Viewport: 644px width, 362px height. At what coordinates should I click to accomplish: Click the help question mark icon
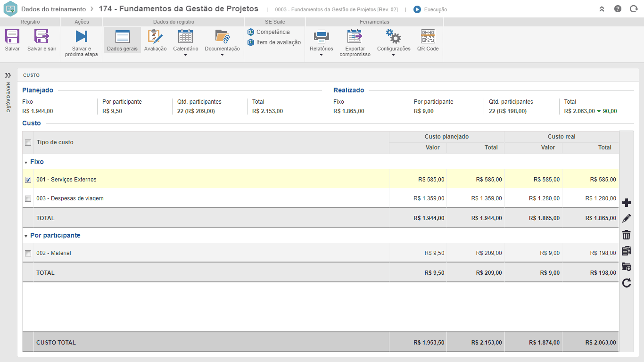618,9
